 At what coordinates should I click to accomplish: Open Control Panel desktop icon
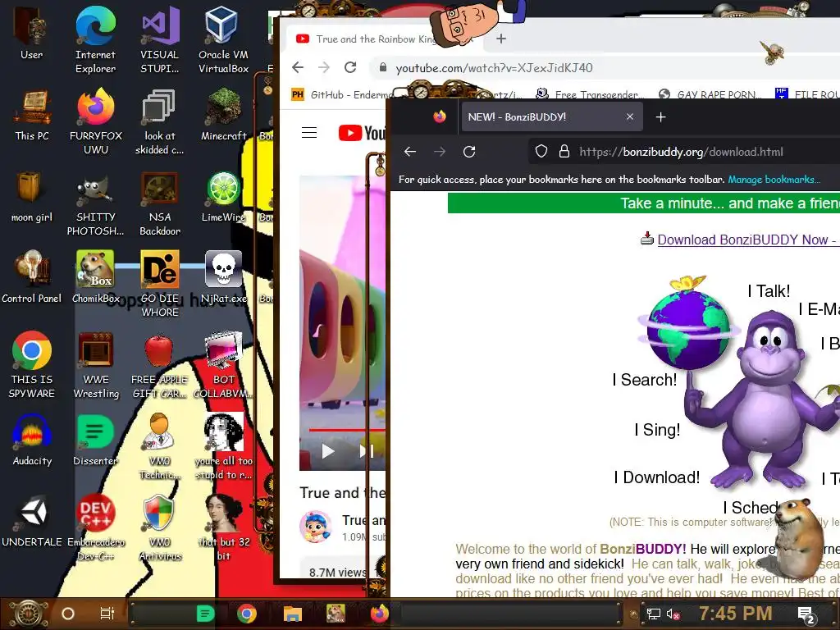(32, 277)
